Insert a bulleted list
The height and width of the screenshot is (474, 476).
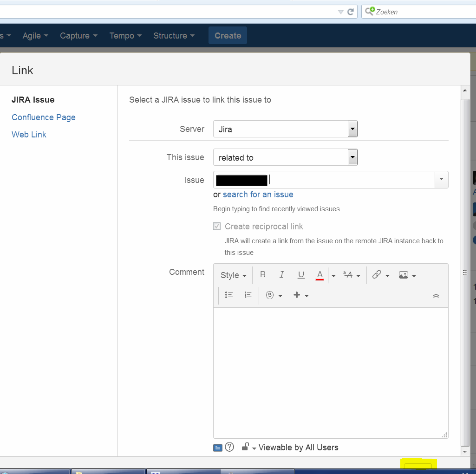[229, 295]
